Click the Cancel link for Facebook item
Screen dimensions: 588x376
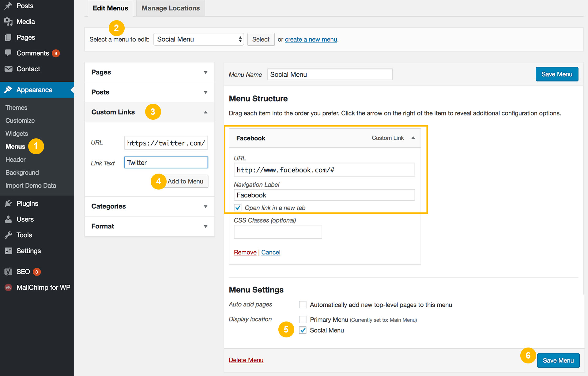coord(271,252)
